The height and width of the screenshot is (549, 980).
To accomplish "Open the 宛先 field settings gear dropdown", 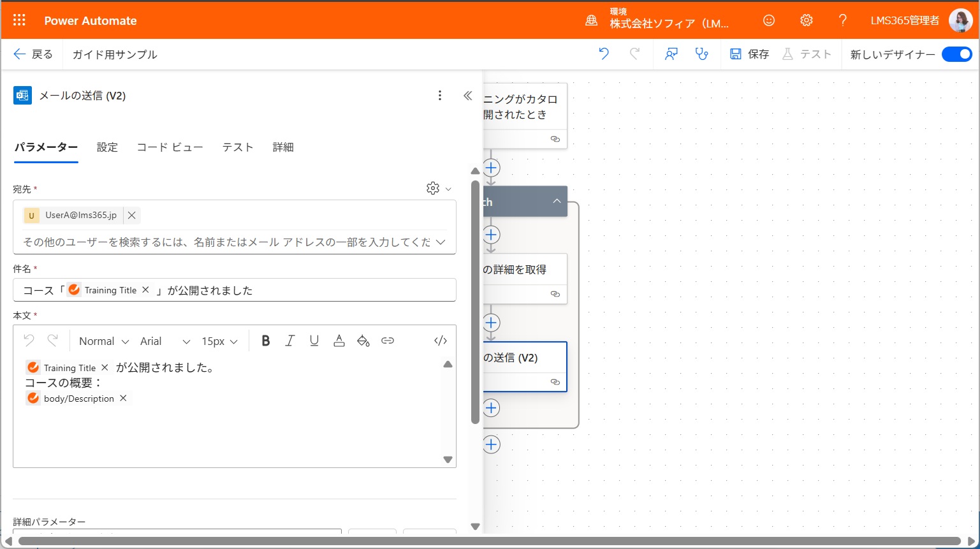I will tap(439, 188).
